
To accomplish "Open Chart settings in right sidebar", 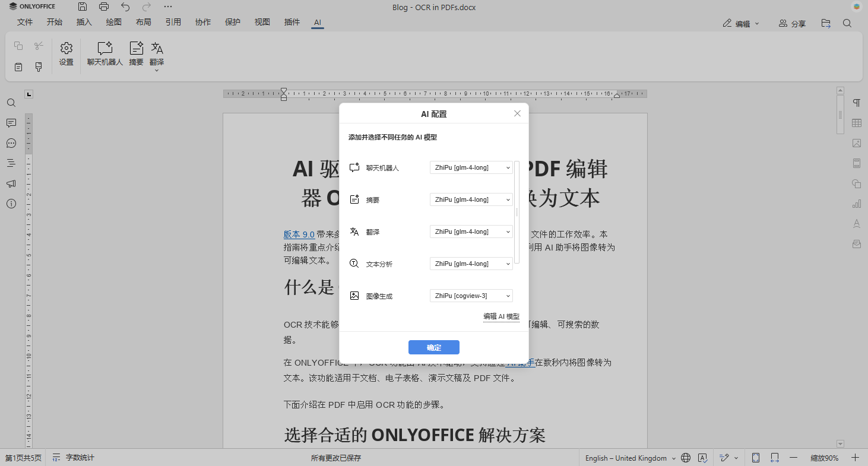I will [857, 204].
